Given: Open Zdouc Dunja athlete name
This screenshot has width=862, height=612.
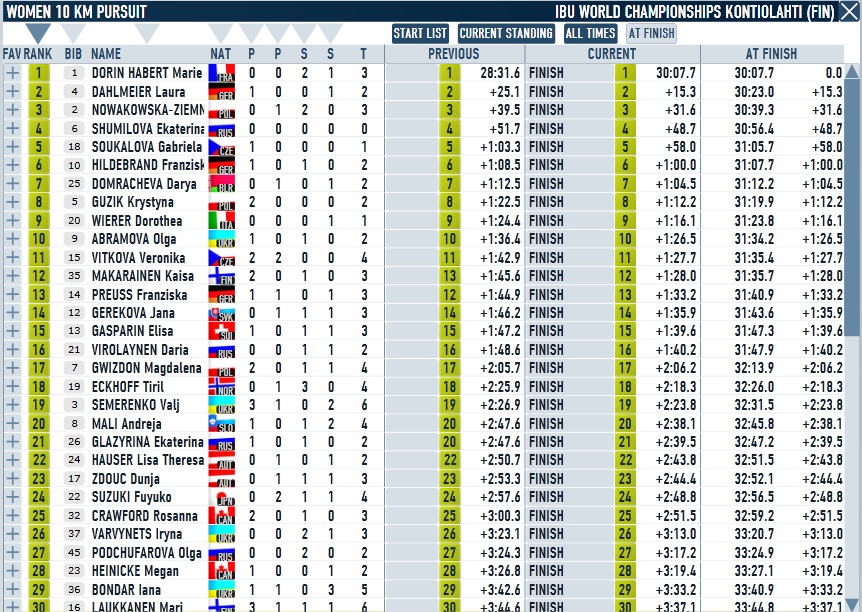Looking at the screenshot, I should coord(125,479).
